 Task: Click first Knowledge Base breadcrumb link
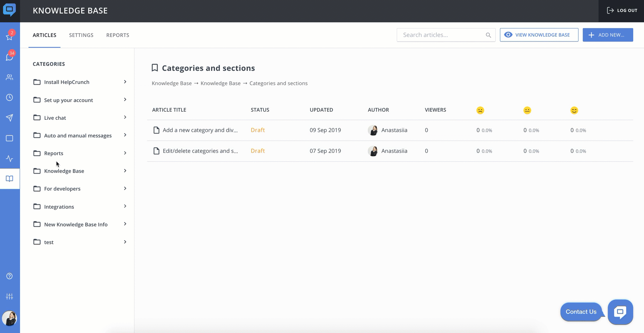pyautogui.click(x=172, y=83)
